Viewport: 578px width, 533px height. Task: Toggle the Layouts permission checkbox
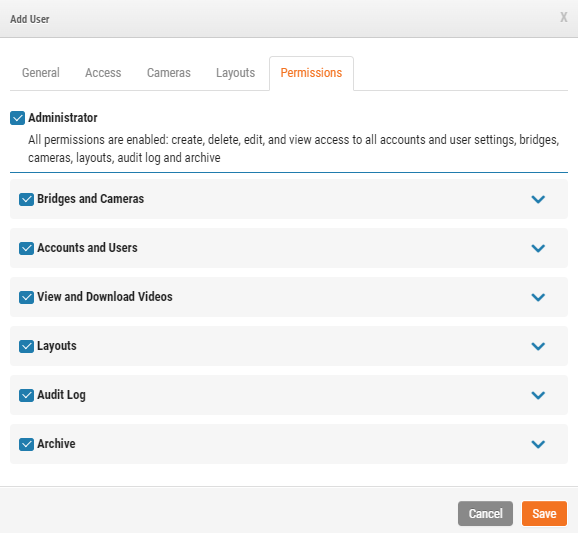(26, 346)
